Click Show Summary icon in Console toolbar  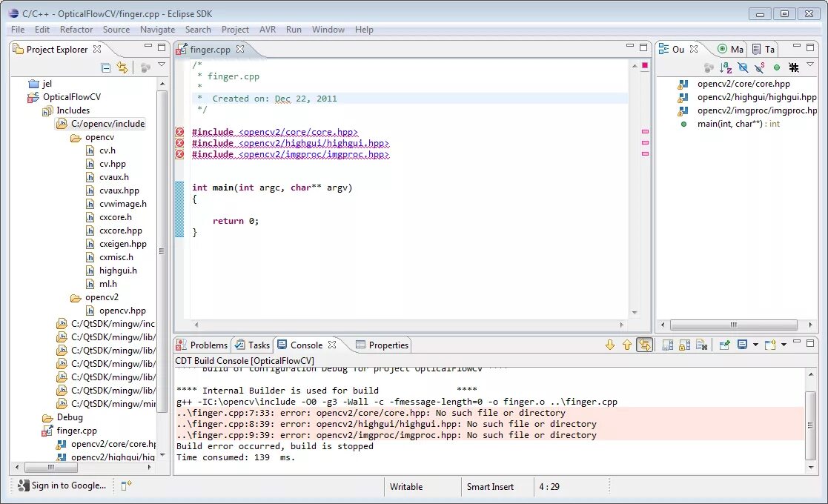[667, 345]
